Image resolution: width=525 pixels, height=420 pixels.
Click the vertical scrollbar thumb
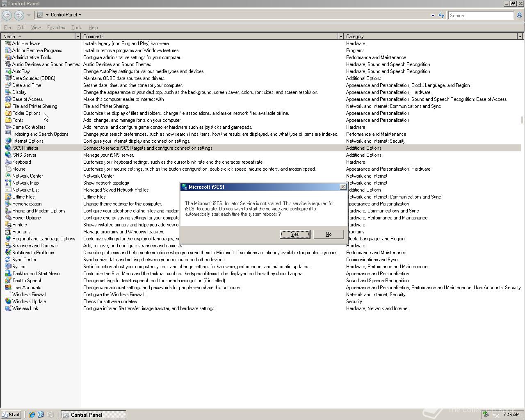523,120
